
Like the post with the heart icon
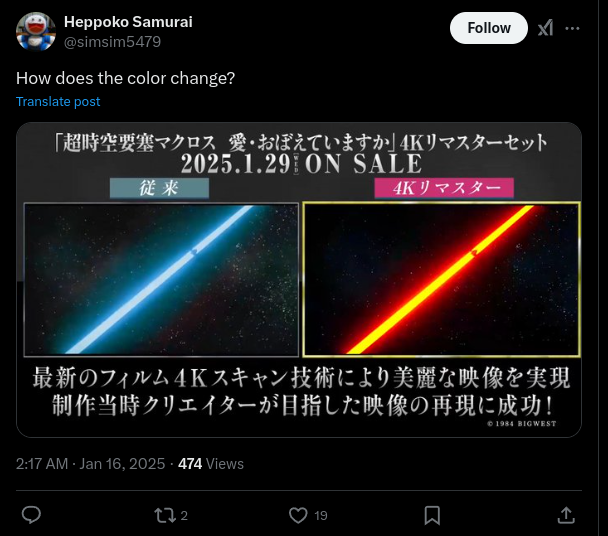pyautogui.click(x=298, y=515)
